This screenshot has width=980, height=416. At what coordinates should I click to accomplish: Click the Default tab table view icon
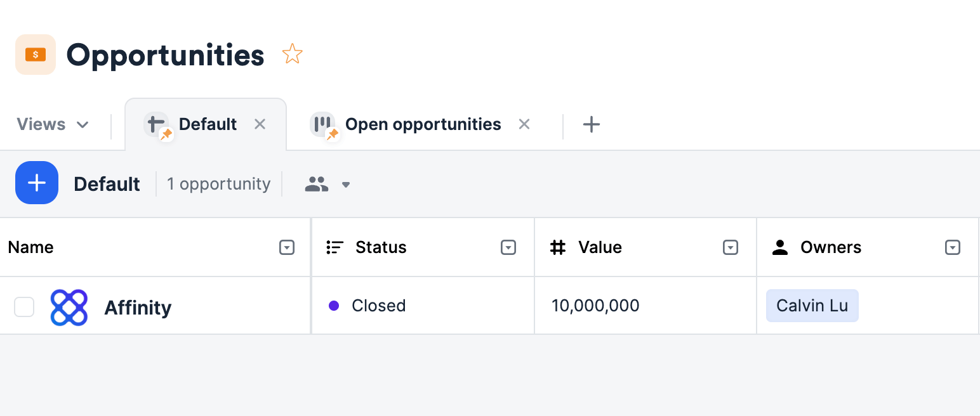156,124
